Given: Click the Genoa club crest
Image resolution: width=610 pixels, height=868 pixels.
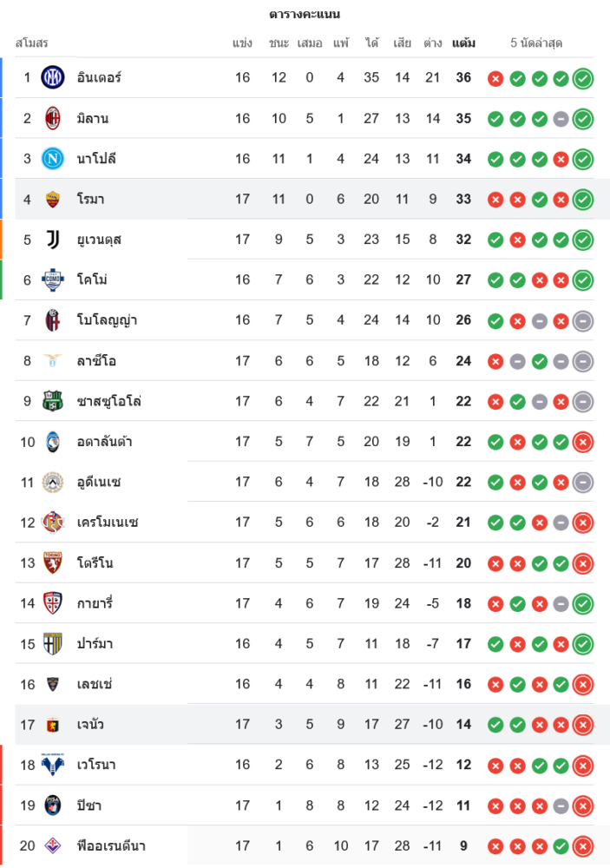Looking at the screenshot, I should coord(53,724).
